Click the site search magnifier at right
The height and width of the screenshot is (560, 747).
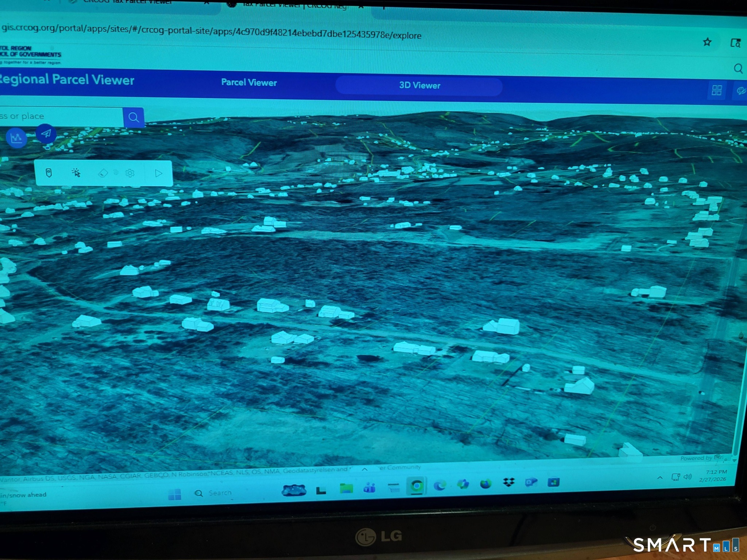(x=738, y=69)
